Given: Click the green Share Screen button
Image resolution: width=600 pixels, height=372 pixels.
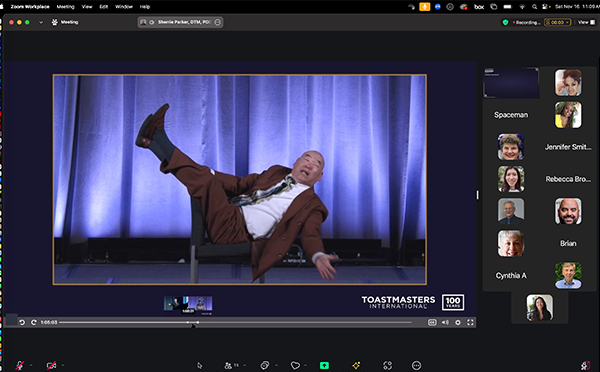Looking at the screenshot, I should click(x=324, y=365).
